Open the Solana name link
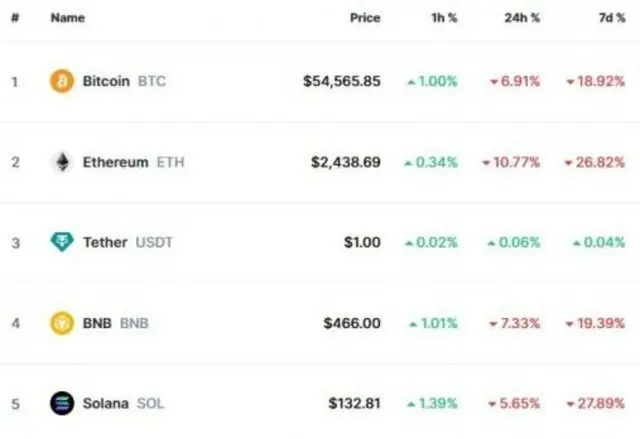This screenshot has height=439, width=640. click(x=106, y=404)
